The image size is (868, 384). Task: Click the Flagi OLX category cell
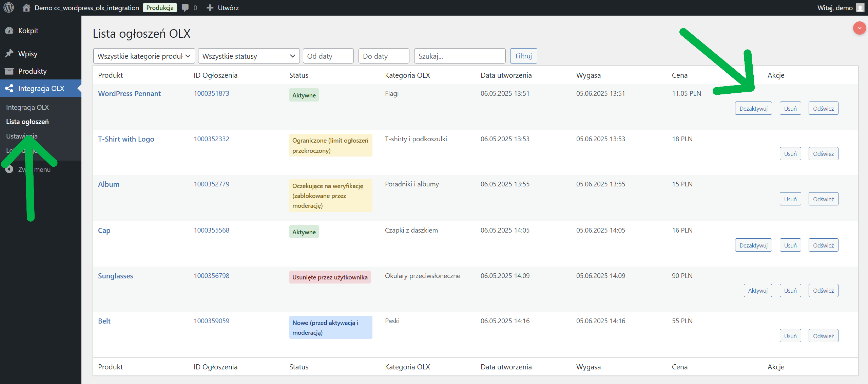[392, 93]
